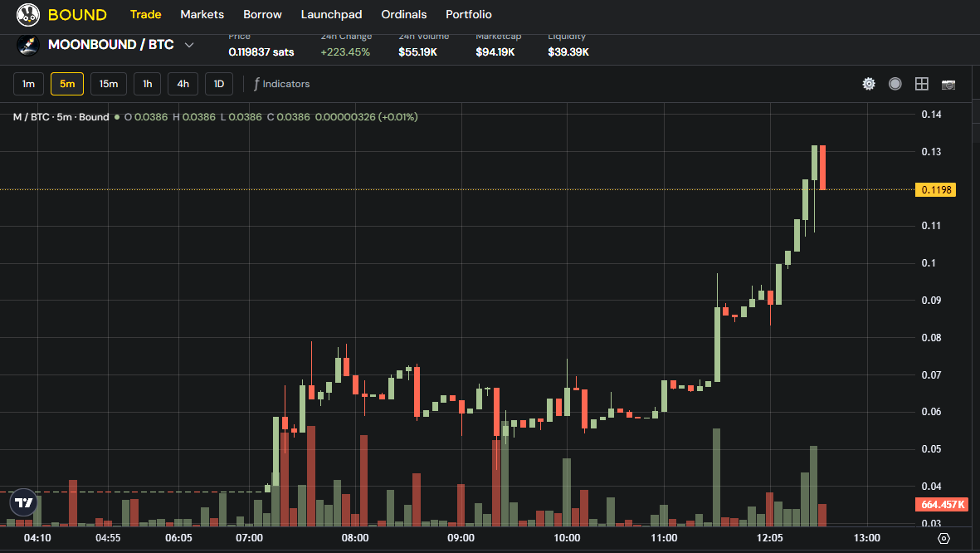Click the M / BTC · 5m · Bound legend
Image resolution: width=980 pixels, height=553 pixels.
click(x=61, y=117)
